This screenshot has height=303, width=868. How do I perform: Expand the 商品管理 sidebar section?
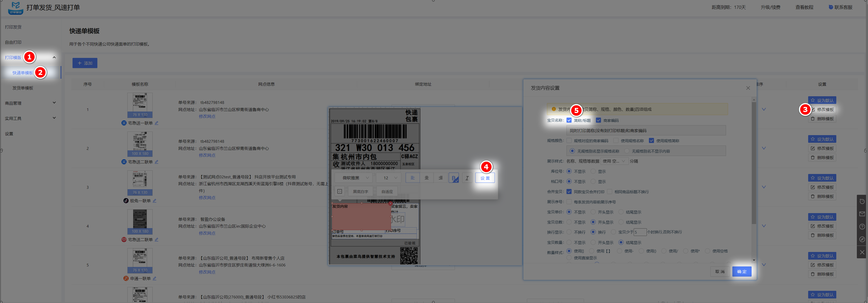(x=54, y=103)
